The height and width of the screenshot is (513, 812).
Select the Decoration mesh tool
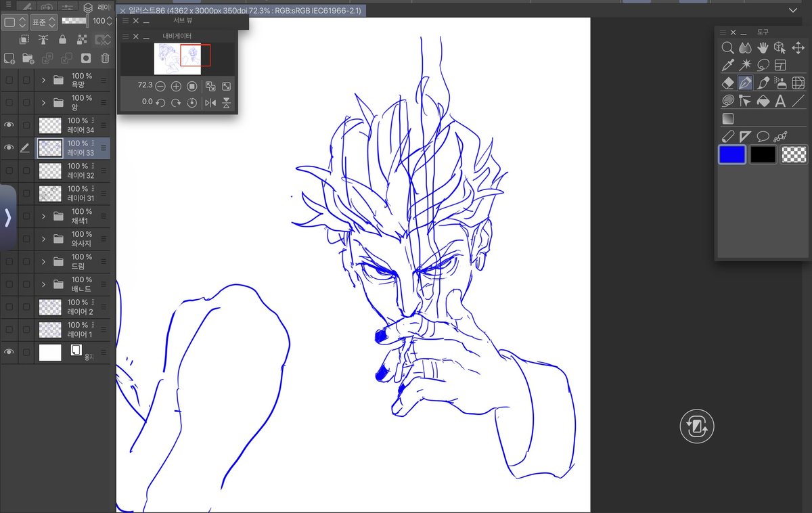pos(798,83)
